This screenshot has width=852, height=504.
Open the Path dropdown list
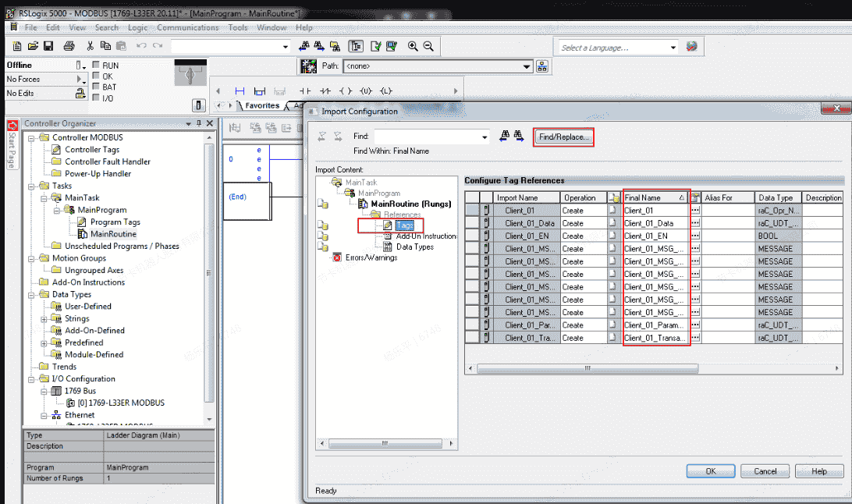[x=527, y=66]
